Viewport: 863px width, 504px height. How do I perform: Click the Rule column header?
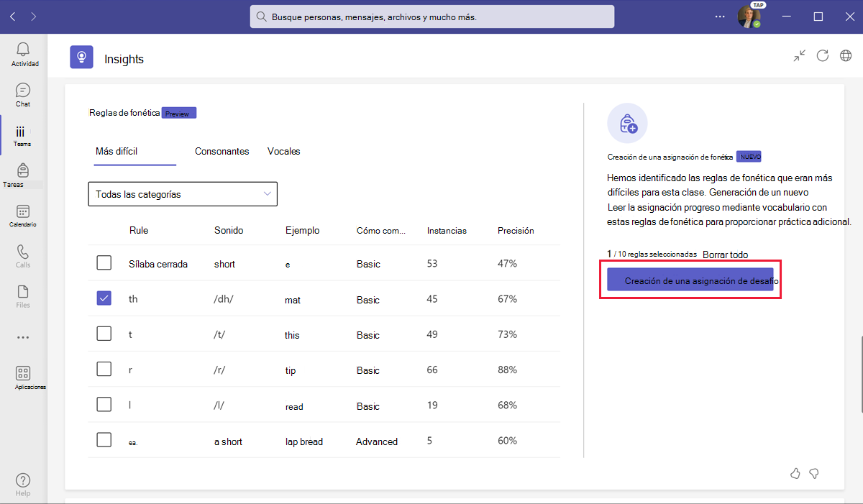pos(139,231)
